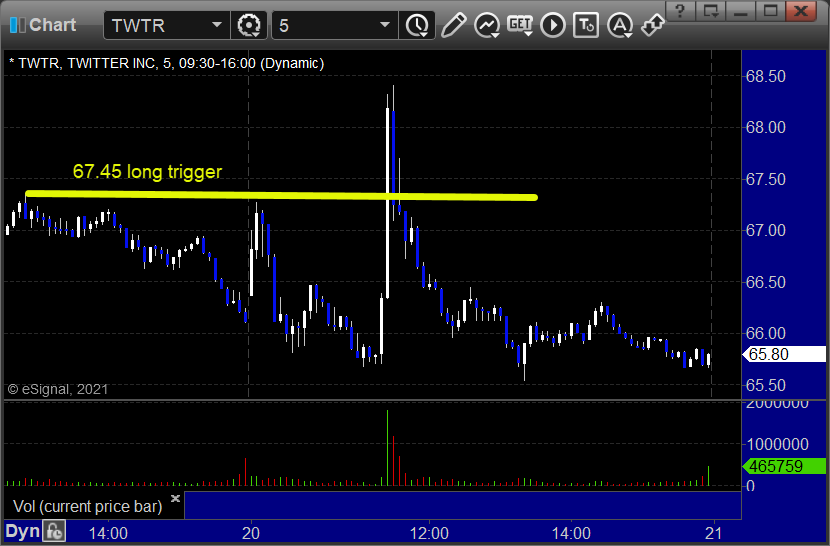830x546 pixels.
Task: Start bar replay playback
Action: [553, 25]
